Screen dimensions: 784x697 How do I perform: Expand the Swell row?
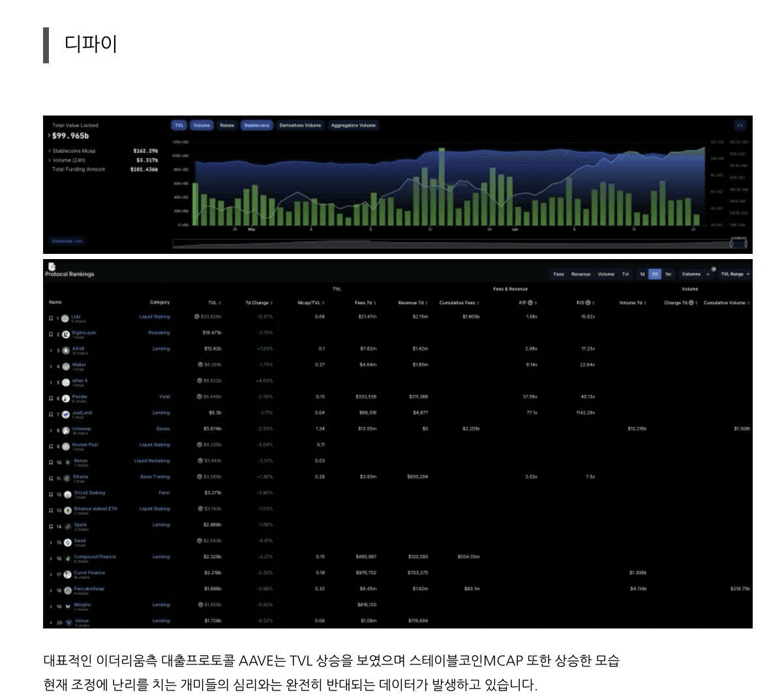[x=51, y=542]
